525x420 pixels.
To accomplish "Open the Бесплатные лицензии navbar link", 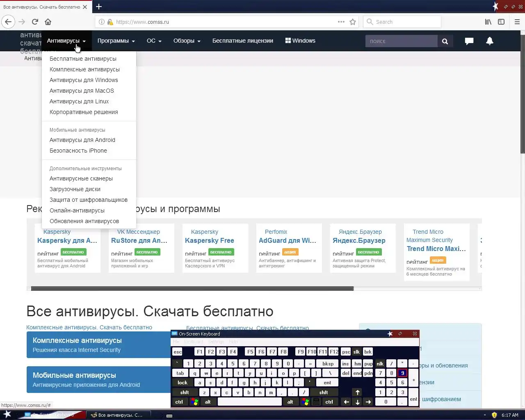I will [x=243, y=41].
